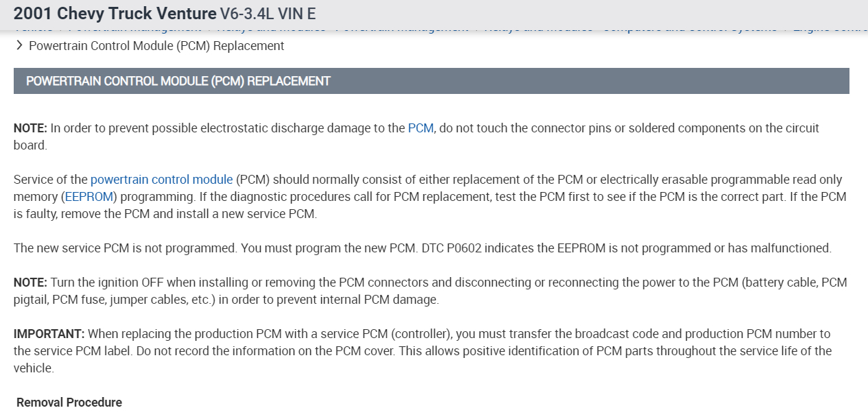Click the bold IMPORTANT label
Screen dimensions: 868x419
49,334
